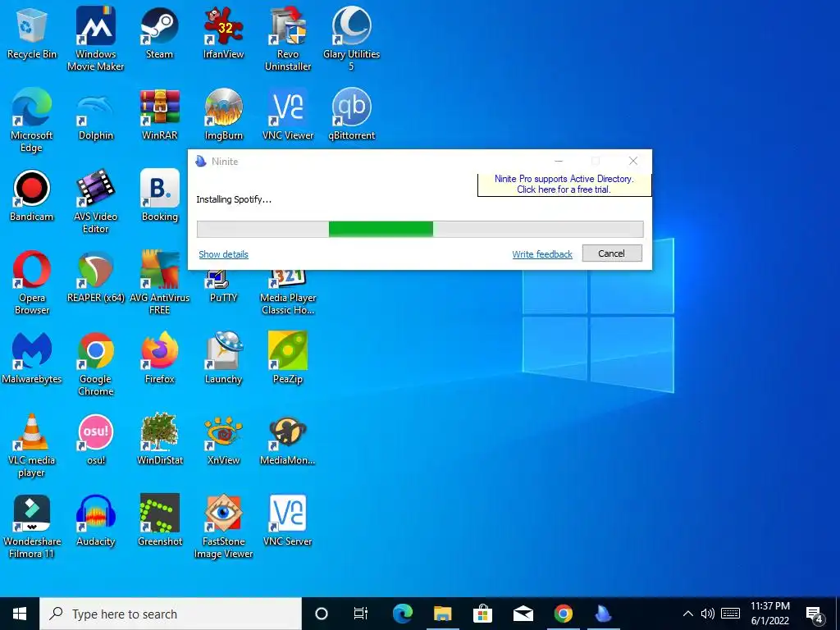Image resolution: width=840 pixels, height=630 pixels.
Task: Select the Booking desktop shortcut
Action: pyautogui.click(x=160, y=196)
